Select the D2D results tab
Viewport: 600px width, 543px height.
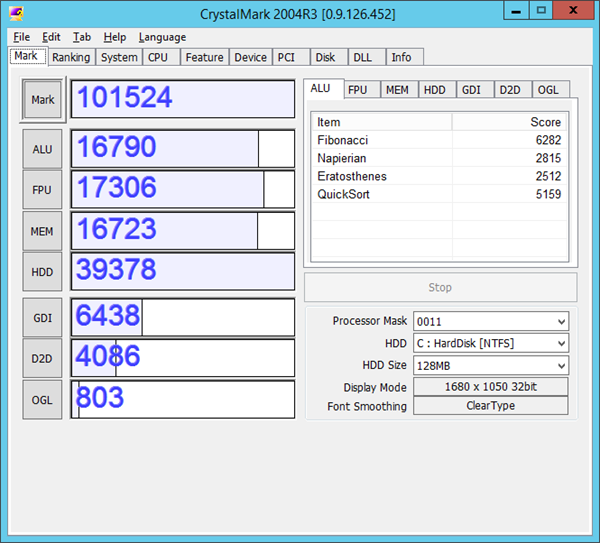point(513,90)
